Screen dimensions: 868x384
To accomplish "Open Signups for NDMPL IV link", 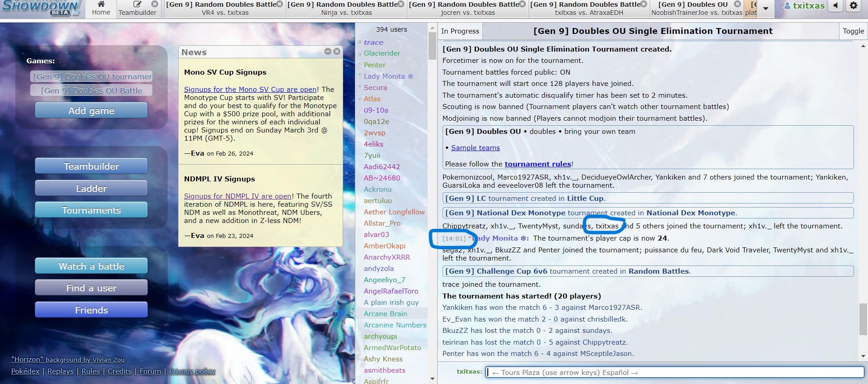I will pyautogui.click(x=238, y=196).
